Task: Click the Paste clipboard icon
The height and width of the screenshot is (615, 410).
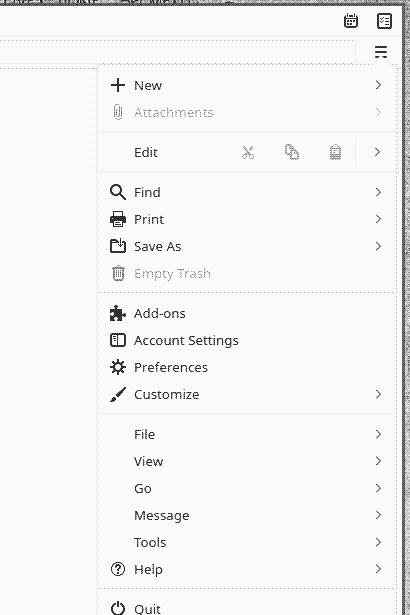Action: [335, 152]
